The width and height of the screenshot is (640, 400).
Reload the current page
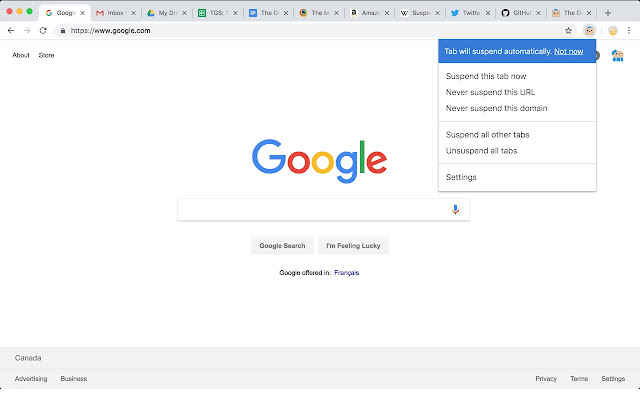(43, 31)
